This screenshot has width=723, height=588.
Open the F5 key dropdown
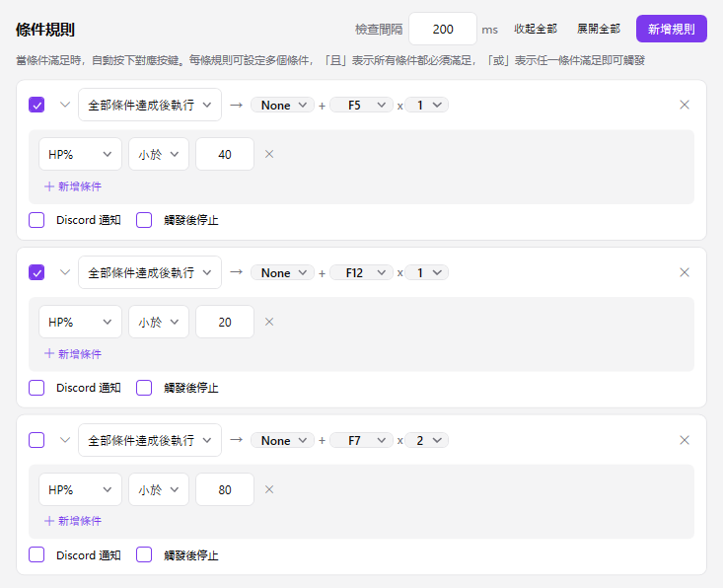(361, 106)
